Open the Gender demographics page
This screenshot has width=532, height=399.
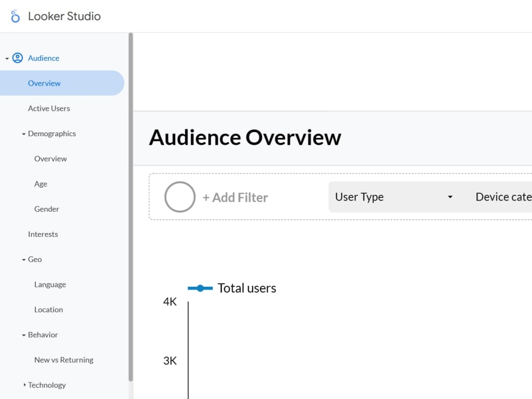click(46, 209)
